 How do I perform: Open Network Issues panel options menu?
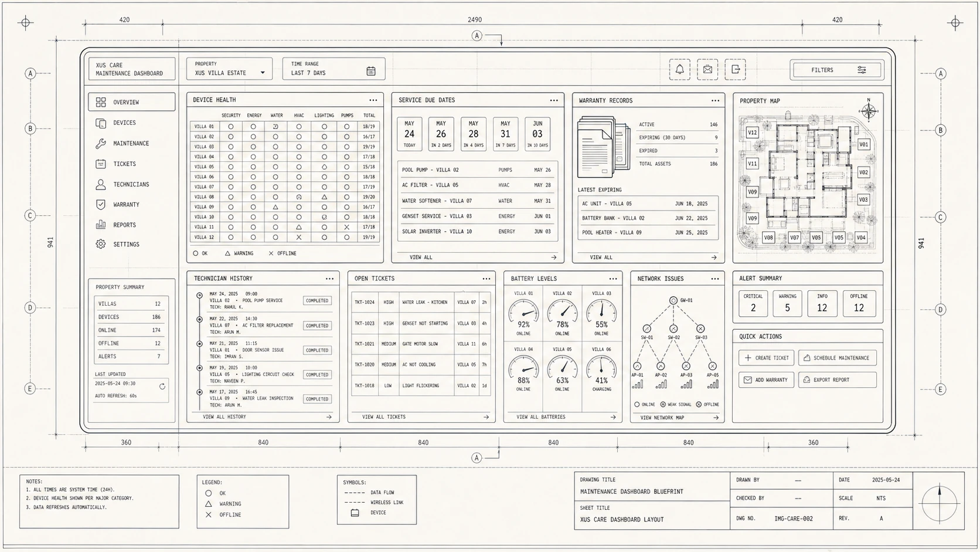click(715, 279)
